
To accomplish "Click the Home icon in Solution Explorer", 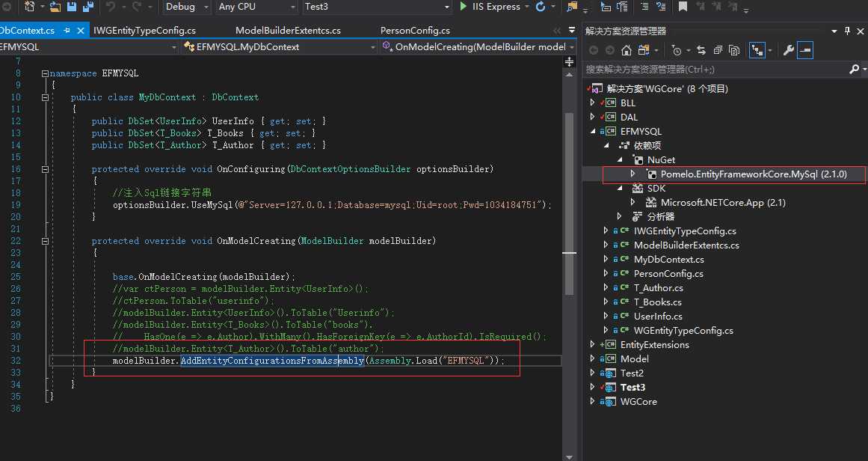I will 626,50.
